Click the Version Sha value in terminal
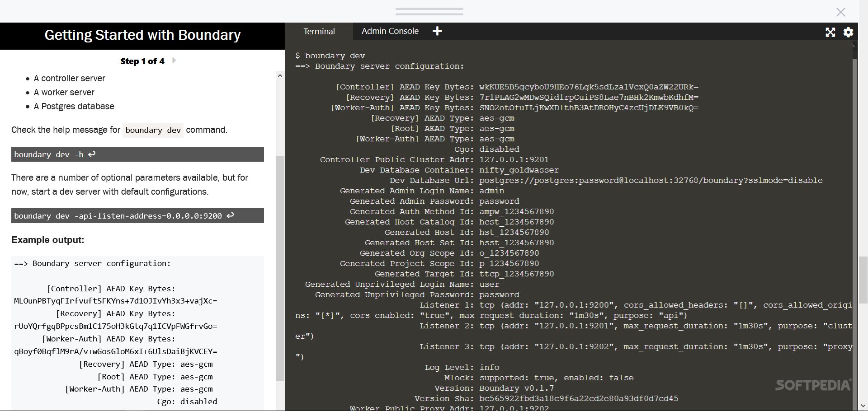 [x=579, y=398]
